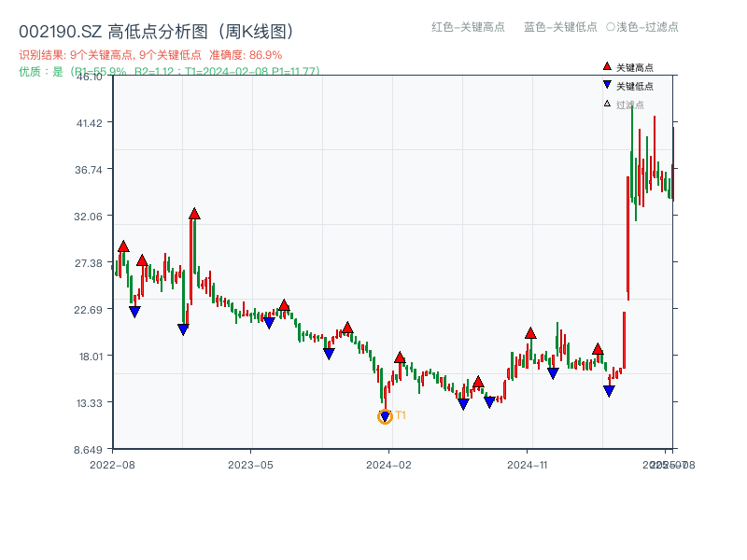Select the last red key-high marker before the 2025 surge
This screenshot has width=747, height=560.
point(598,349)
